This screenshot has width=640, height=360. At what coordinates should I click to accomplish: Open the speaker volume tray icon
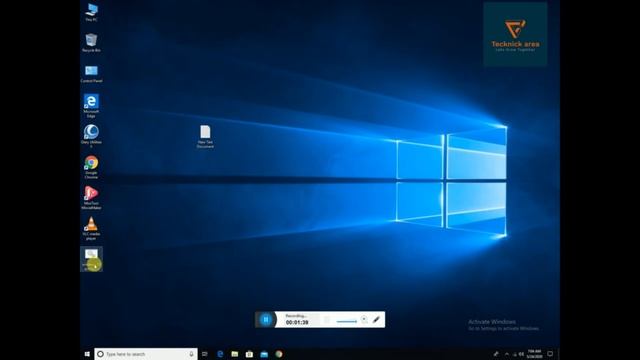pyautogui.click(x=521, y=354)
